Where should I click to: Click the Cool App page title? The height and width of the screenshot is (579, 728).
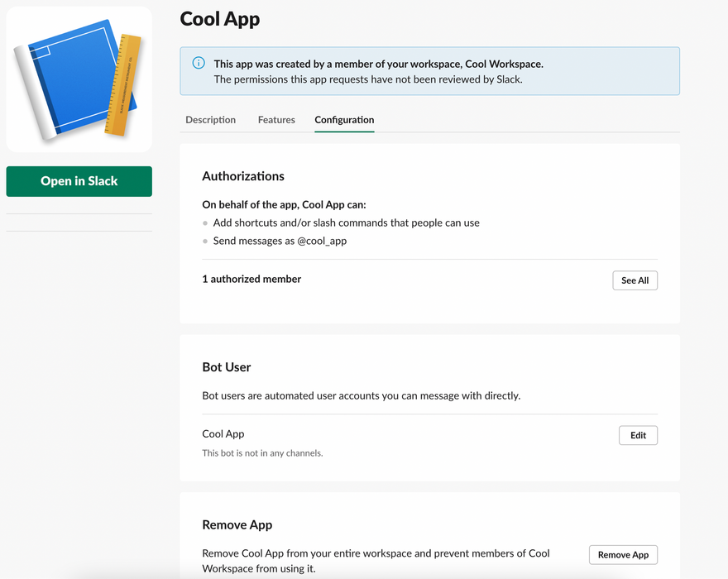220,19
